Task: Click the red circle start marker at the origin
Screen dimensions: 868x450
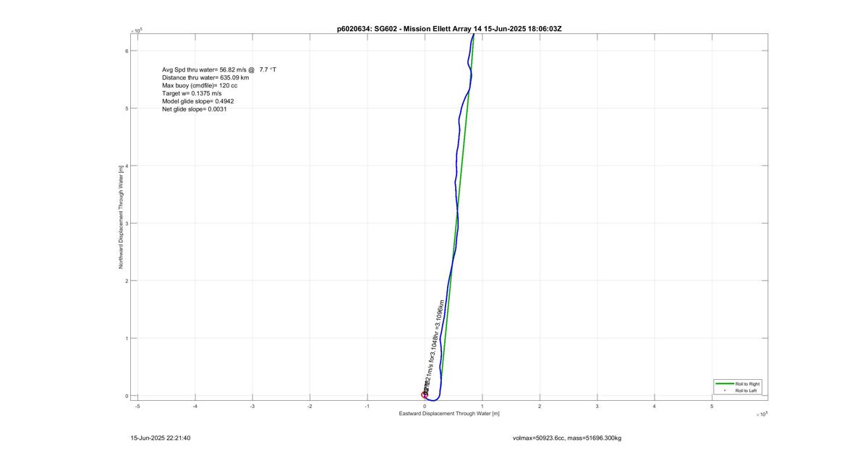Action: pyautogui.click(x=425, y=395)
